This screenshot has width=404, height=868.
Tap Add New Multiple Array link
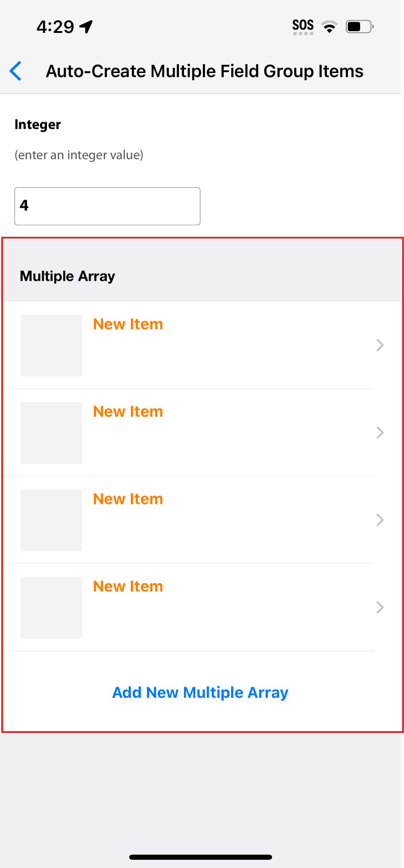point(200,692)
